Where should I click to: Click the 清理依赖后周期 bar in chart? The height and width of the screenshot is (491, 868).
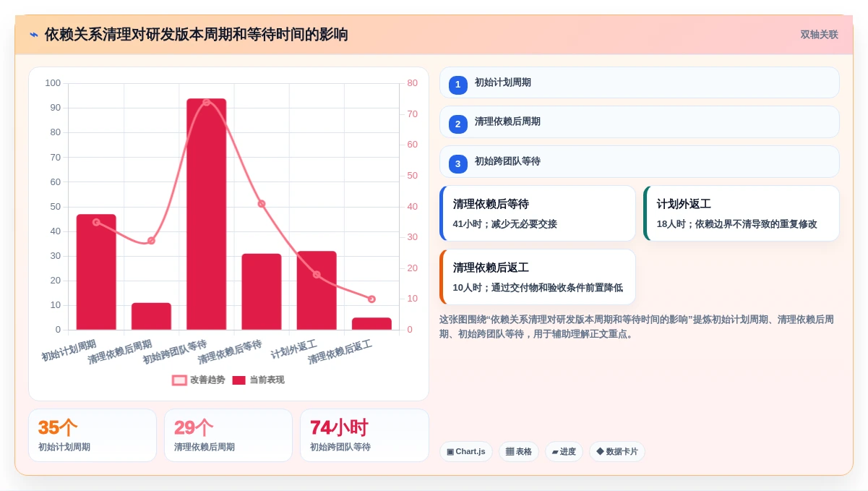coord(151,316)
